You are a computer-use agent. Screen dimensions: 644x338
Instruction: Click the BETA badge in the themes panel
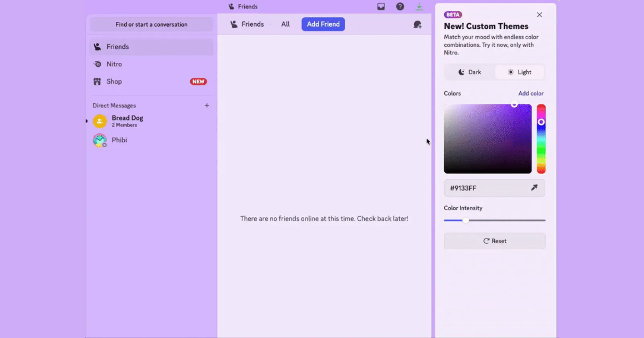coord(453,14)
